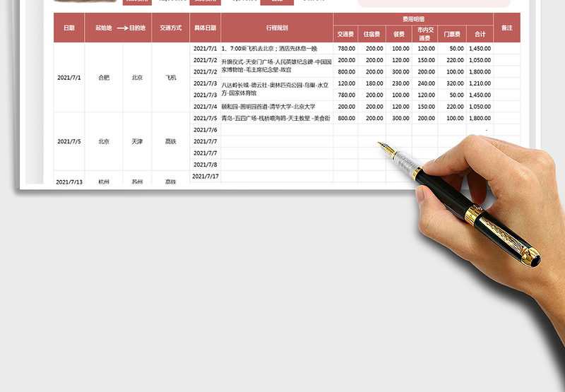The width and height of the screenshot is (565, 392).
Task: Select the 杭州 origin cell
Action: [104, 182]
